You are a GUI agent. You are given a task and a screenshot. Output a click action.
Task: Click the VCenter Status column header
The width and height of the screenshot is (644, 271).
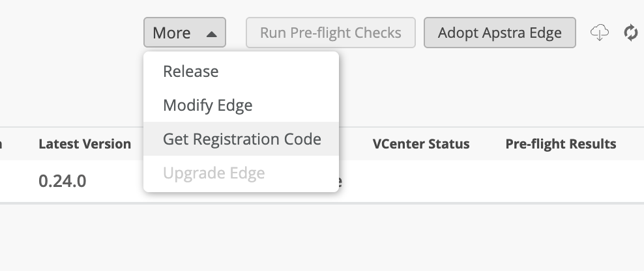(x=420, y=144)
